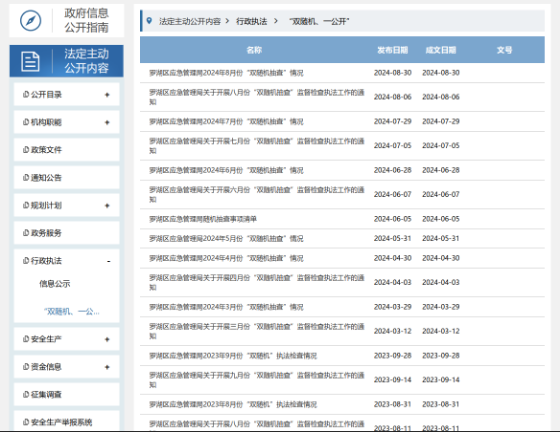Open 2024年4月份 "双随机抽查" 情况 article

[226, 258]
